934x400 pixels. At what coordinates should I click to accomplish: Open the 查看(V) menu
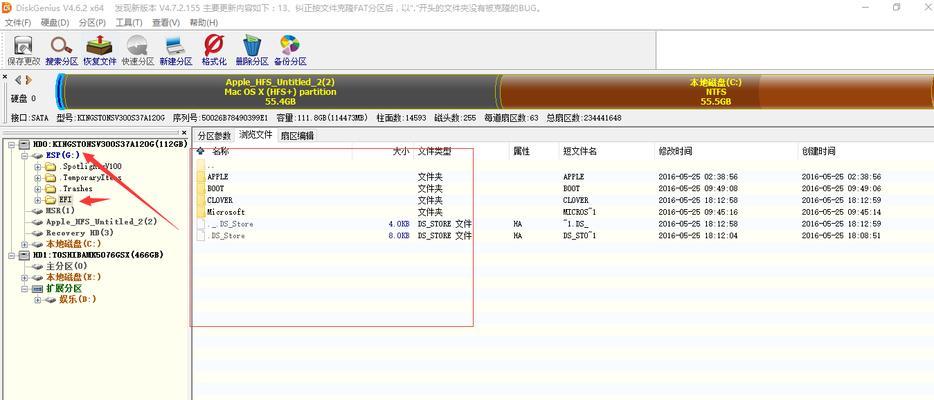(x=166, y=22)
